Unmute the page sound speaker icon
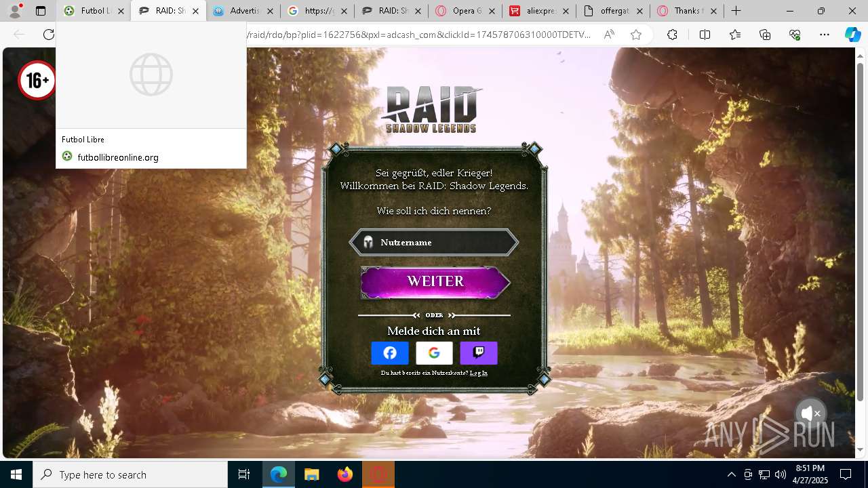This screenshot has height=488, width=868. pos(810,413)
